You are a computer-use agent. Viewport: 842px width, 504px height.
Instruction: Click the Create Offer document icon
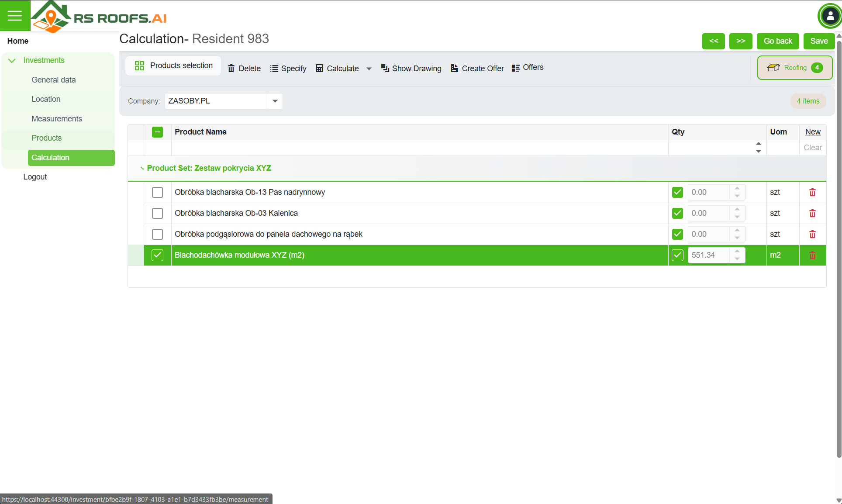[454, 68]
